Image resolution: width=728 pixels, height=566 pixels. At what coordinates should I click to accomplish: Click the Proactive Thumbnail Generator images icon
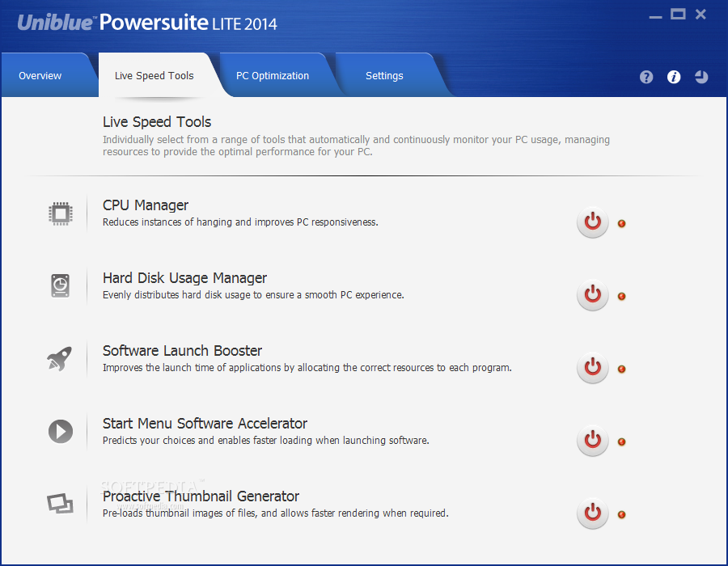[x=61, y=504]
